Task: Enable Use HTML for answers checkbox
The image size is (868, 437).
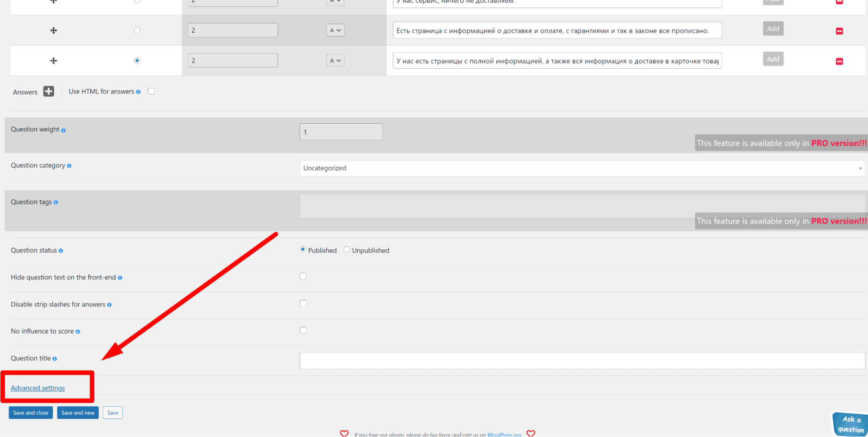Action: (151, 91)
